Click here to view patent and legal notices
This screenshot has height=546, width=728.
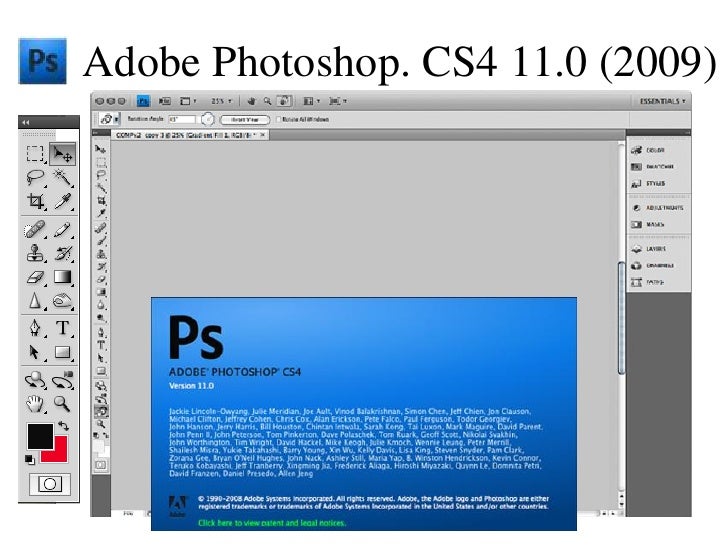272,523
